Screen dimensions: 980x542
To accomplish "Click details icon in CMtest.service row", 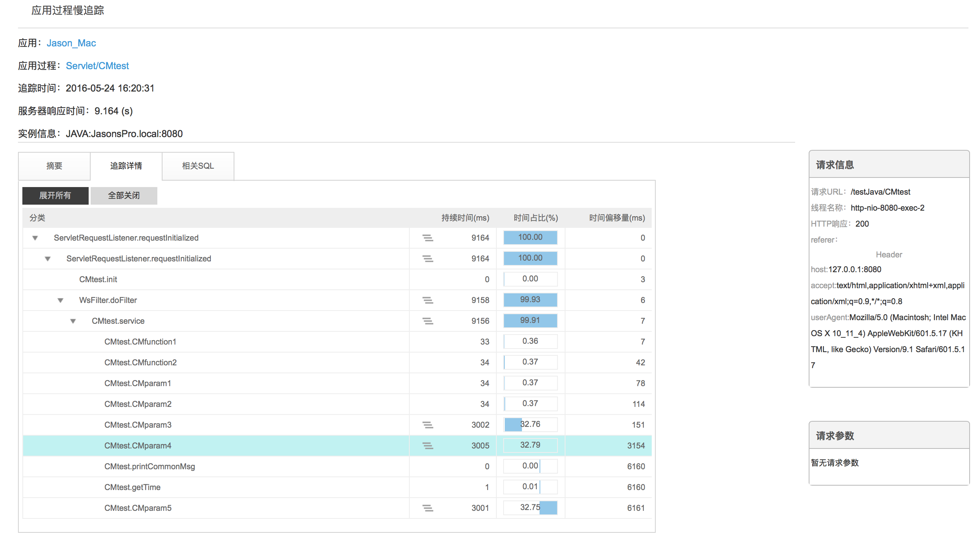I will 428,321.
